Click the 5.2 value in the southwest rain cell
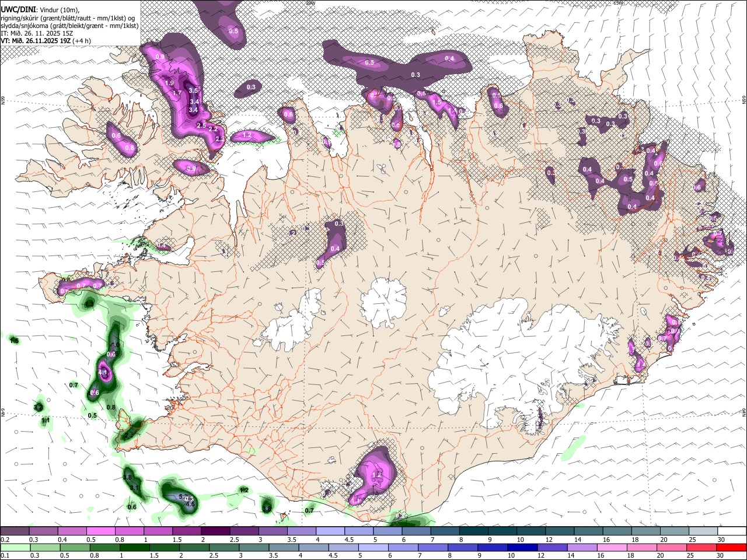Screen dimensions: 747x560 click(x=183, y=496)
